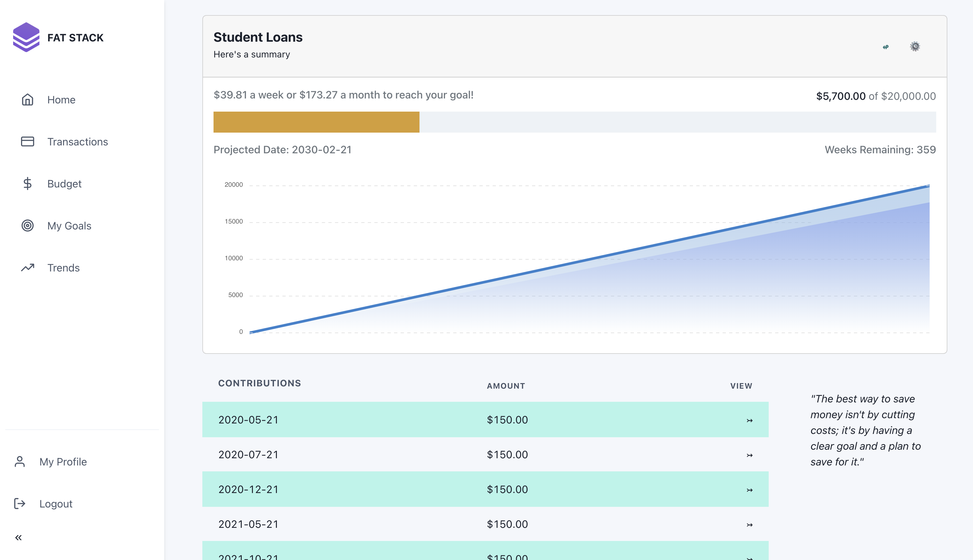Screen dimensions: 973x560
Task: Click the Fat Stack logo icon
Action: [x=26, y=37]
